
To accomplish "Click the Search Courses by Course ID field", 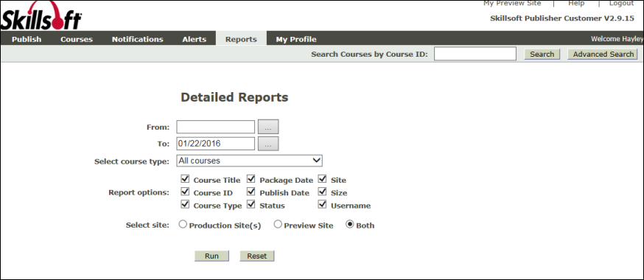I will click(475, 54).
